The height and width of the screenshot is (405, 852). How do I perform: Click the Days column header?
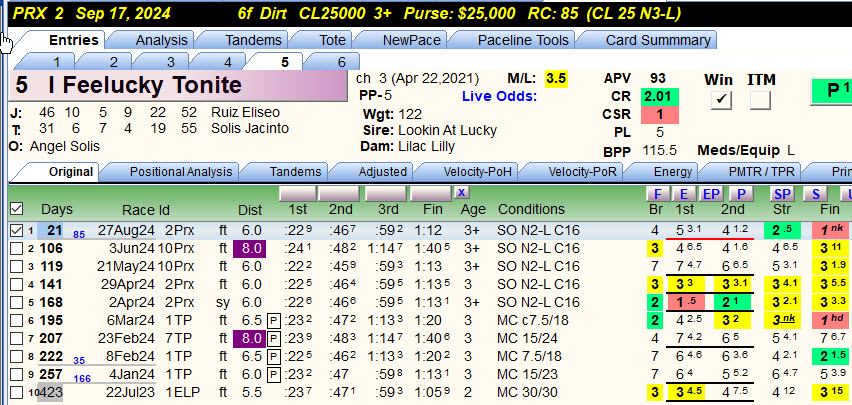[57, 209]
